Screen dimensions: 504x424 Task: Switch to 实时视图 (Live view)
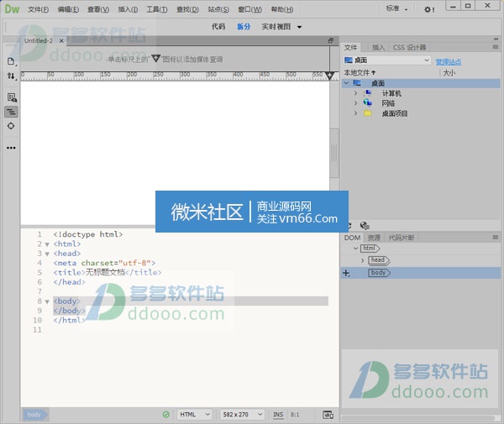[276, 27]
